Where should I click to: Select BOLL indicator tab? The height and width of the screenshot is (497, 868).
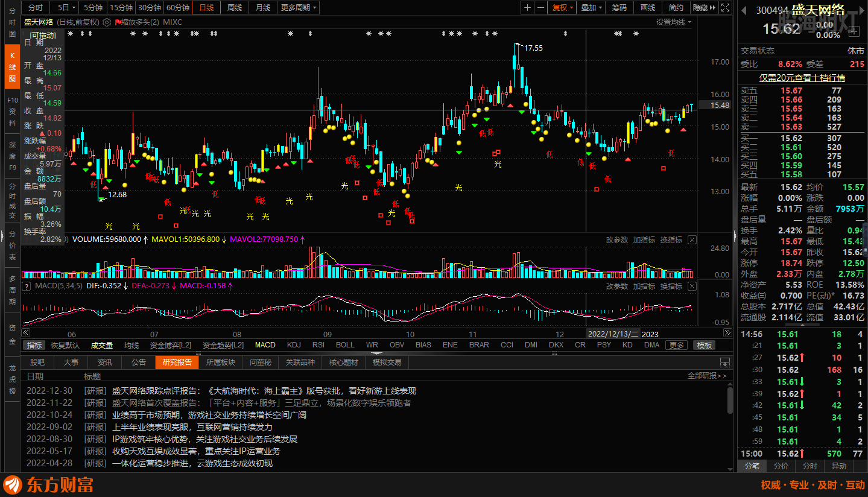345,345
